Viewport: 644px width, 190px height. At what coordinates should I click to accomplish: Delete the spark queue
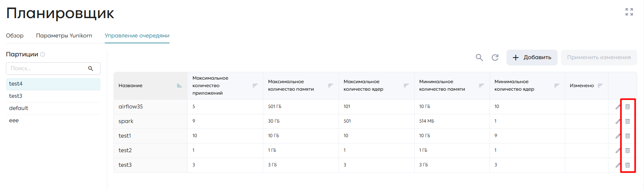[627, 121]
